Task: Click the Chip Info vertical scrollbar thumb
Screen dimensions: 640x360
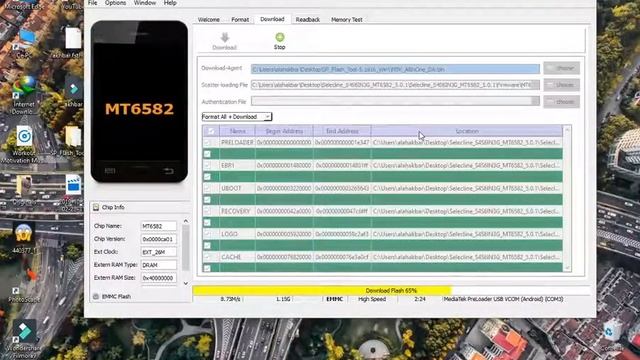Action: pos(186,248)
